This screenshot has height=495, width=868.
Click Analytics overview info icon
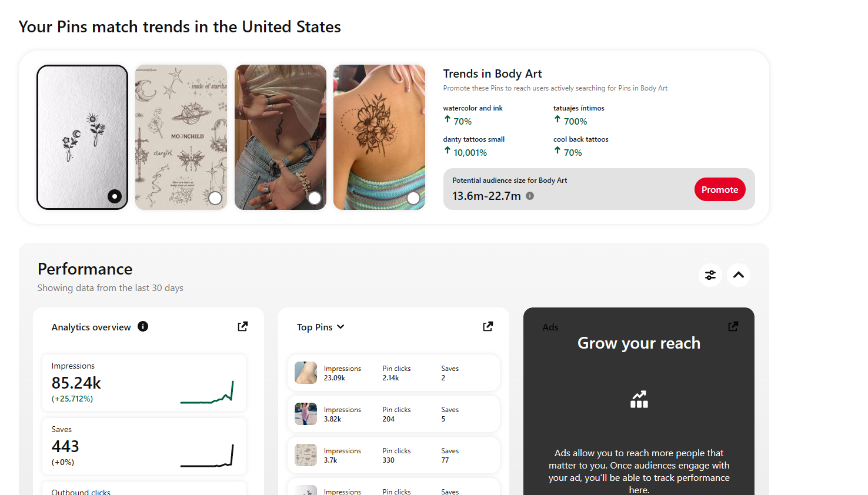(x=143, y=326)
